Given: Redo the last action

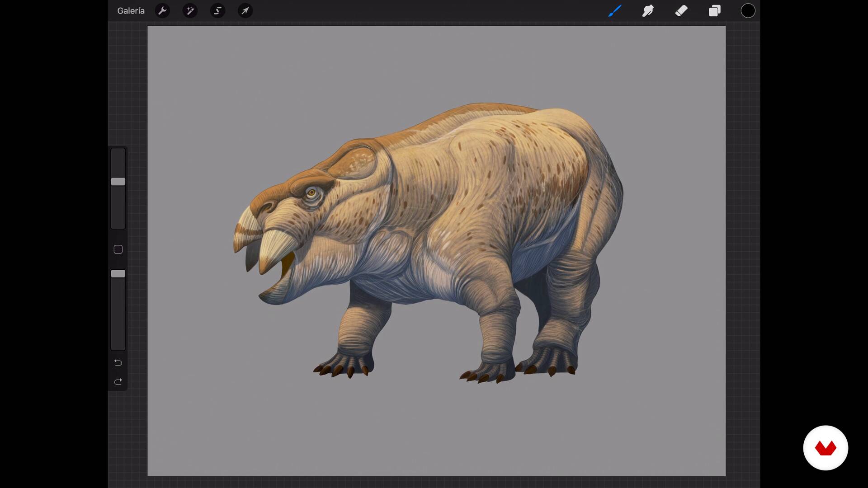Looking at the screenshot, I should coord(118,382).
